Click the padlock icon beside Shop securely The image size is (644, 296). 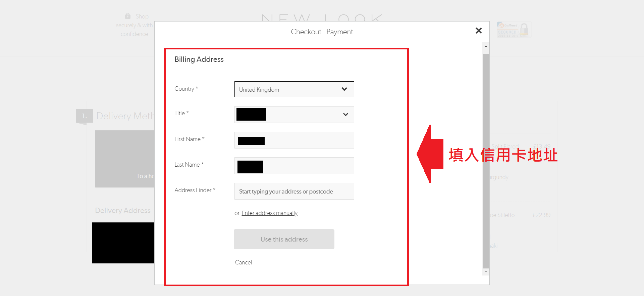[x=128, y=16]
